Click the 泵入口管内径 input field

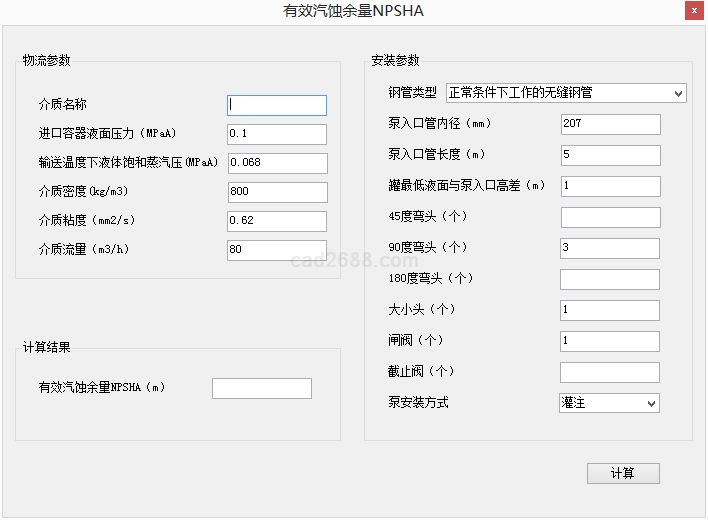point(610,124)
